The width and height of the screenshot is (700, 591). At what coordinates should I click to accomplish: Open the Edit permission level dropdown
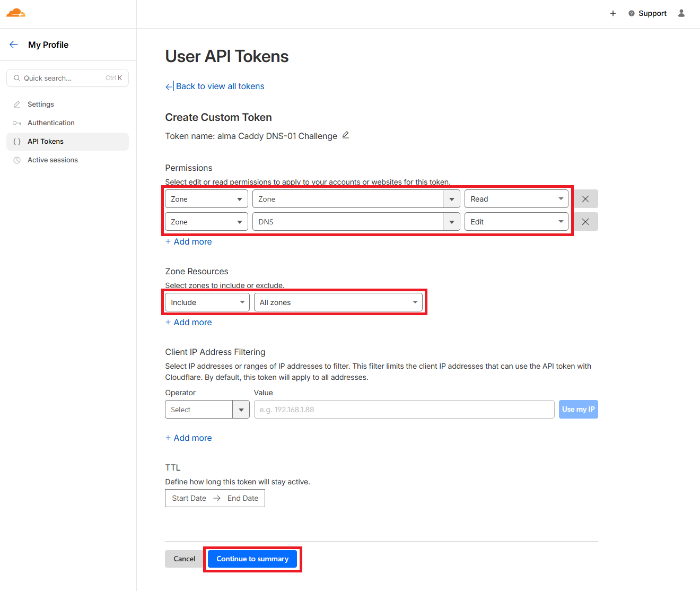[x=516, y=222]
